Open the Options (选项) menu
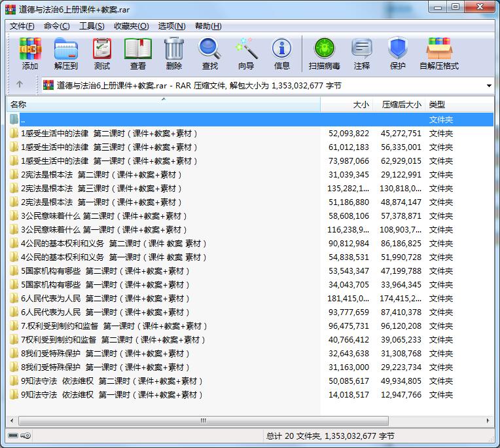500x448 pixels. (x=172, y=26)
